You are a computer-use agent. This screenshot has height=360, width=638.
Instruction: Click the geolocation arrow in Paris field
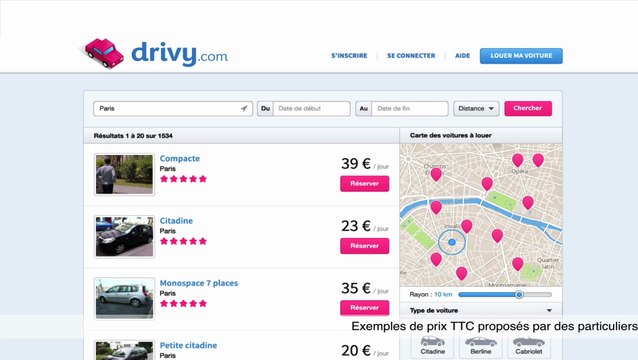pos(244,109)
